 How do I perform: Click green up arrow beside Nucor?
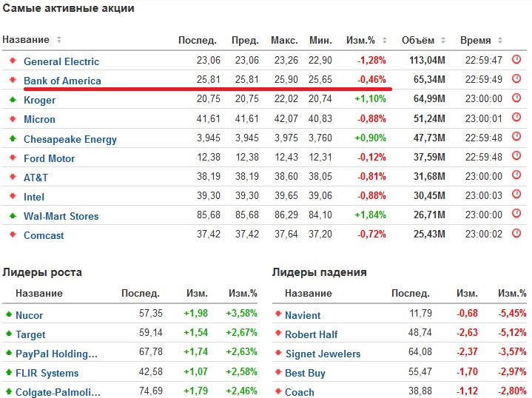[x=9, y=314]
